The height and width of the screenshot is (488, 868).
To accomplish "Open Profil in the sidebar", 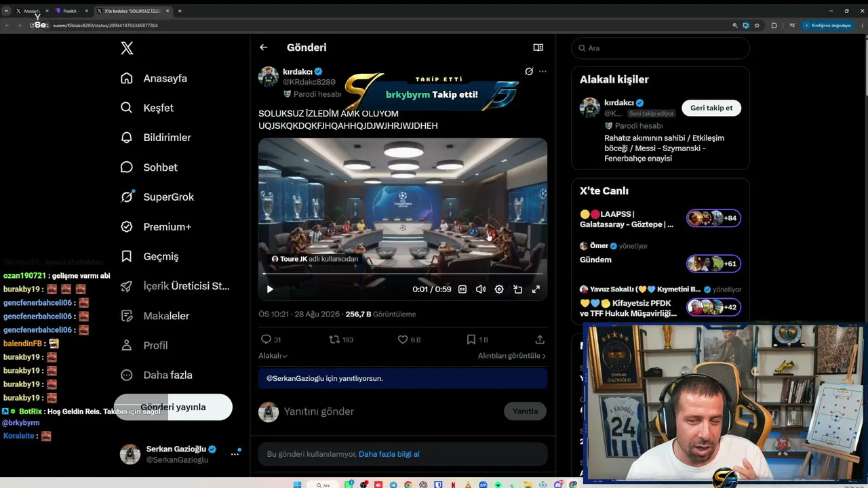I will pos(144,346).
